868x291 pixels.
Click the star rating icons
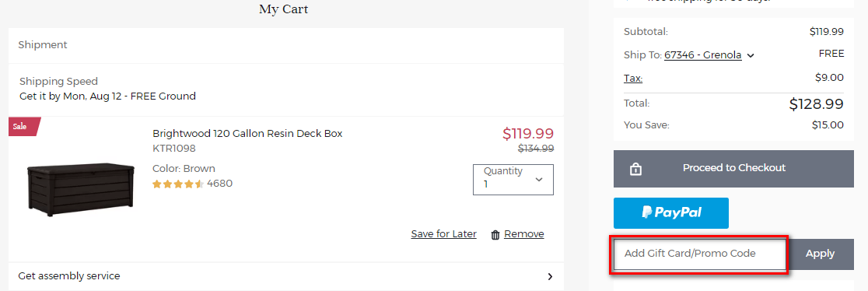click(178, 184)
